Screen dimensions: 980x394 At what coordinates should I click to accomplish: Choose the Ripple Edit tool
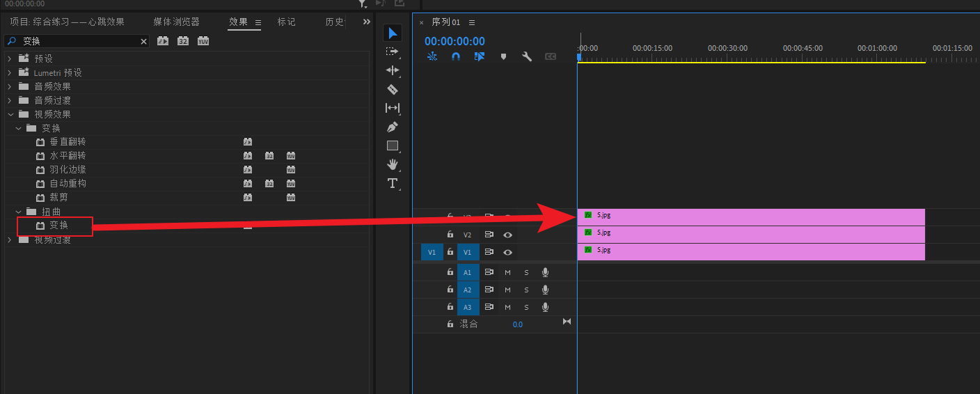click(x=393, y=70)
